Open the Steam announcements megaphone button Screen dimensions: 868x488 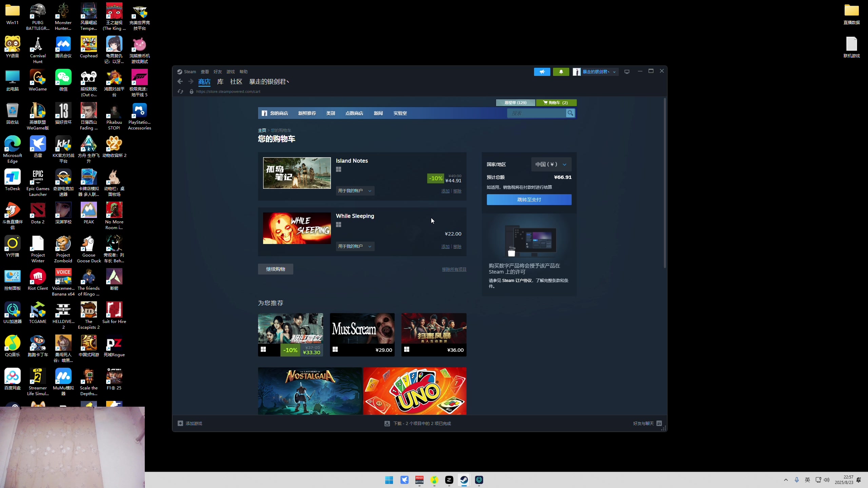click(x=542, y=72)
